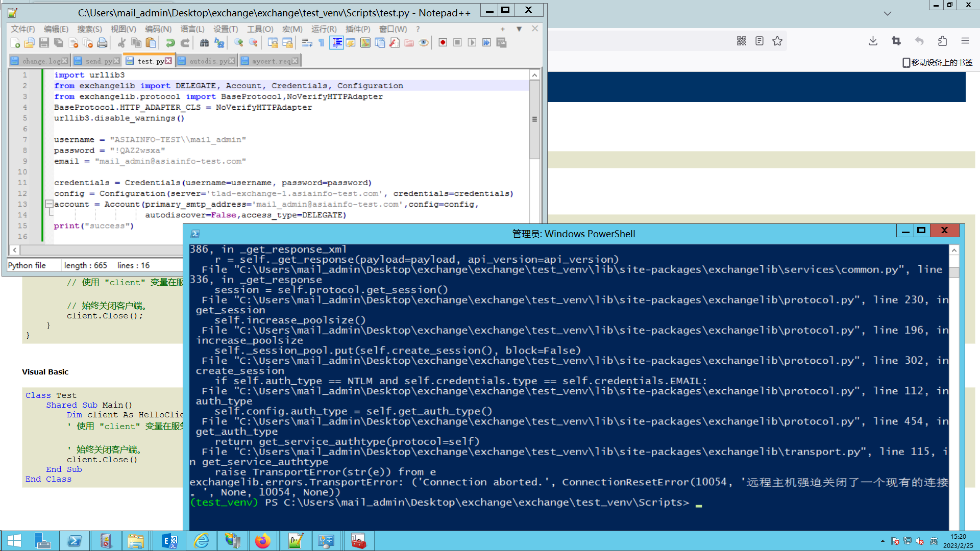The height and width of the screenshot is (551, 980).
Task: Open the browser hamburger menu
Action: [966, 41]
